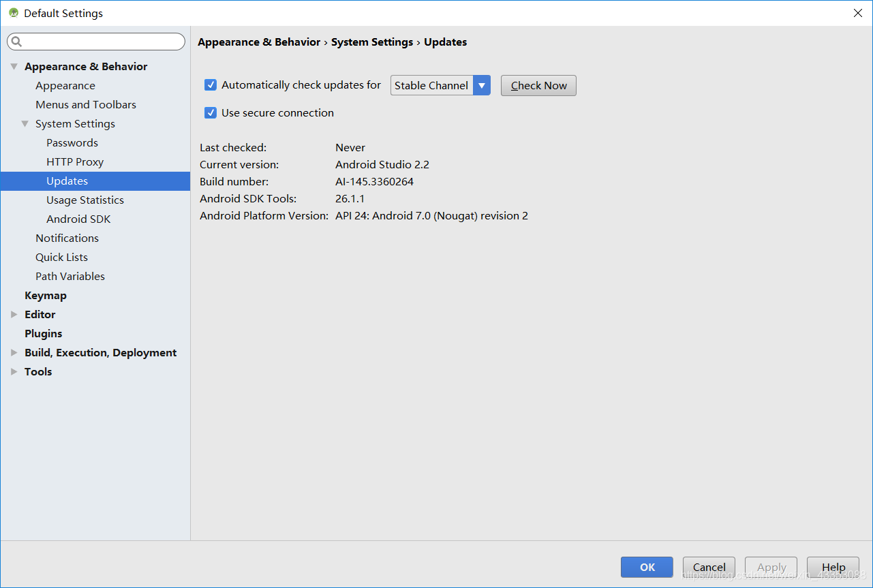
Task: Click 'API 24: Android 7.0 (Nougat) revision 2' text
Action: tap(431, 216)
